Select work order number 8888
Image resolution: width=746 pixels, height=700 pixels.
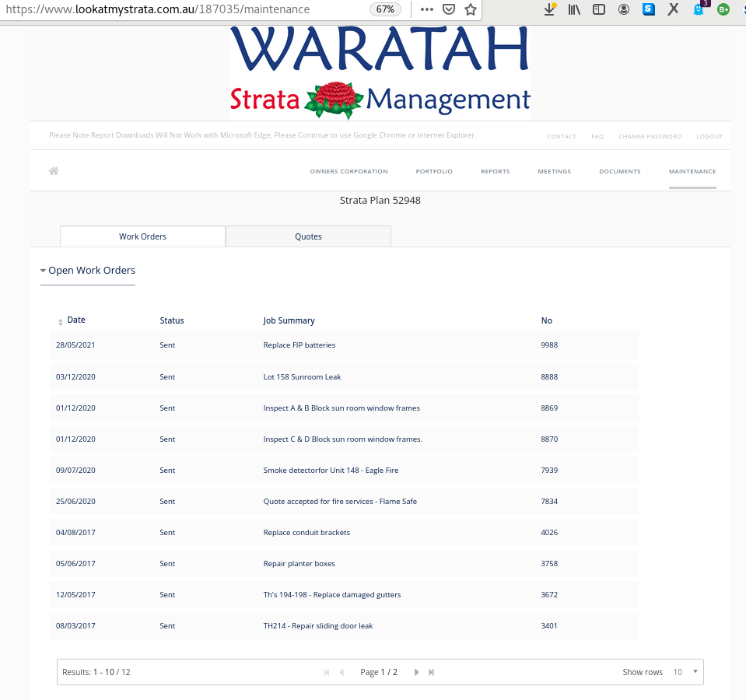pos(549,377)
